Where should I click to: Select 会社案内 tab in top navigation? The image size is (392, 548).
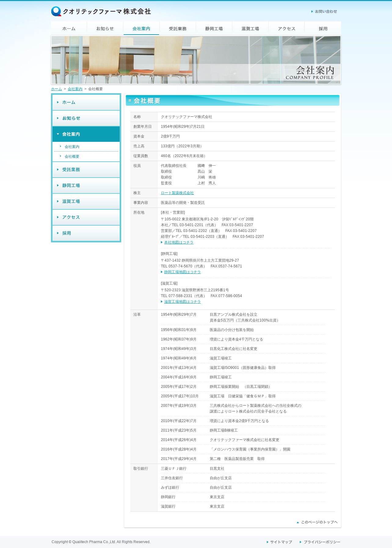click(141, 28)
